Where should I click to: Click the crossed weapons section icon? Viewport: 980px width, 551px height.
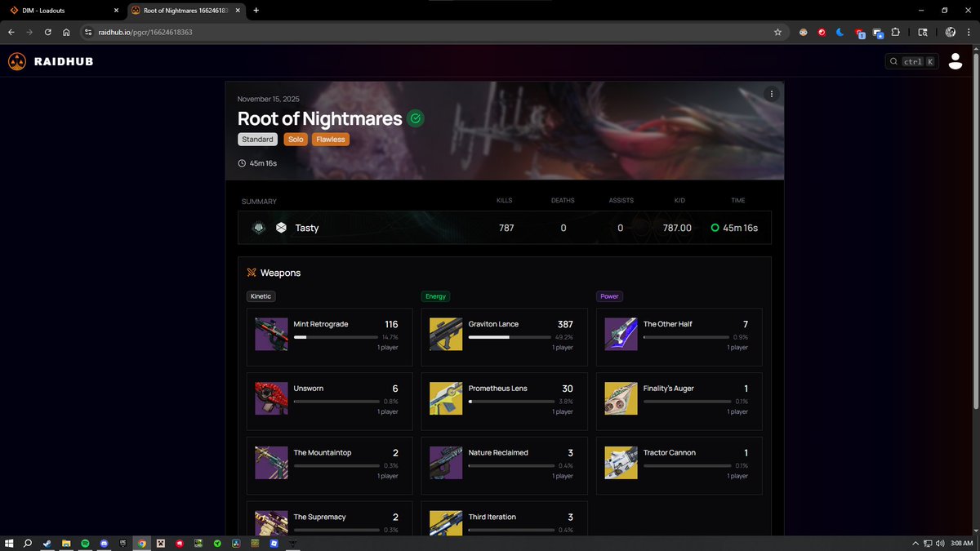click(x=252, y=273)
